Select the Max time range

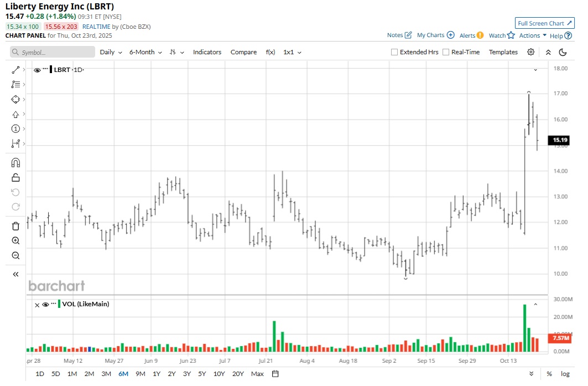coord(257,374)
